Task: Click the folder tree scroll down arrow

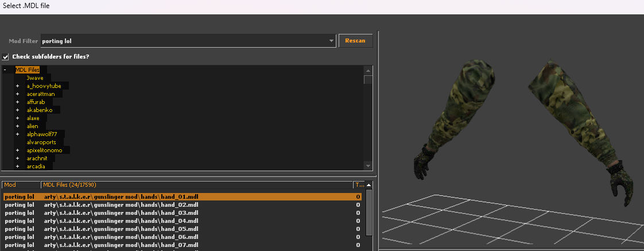Action: 368,166
